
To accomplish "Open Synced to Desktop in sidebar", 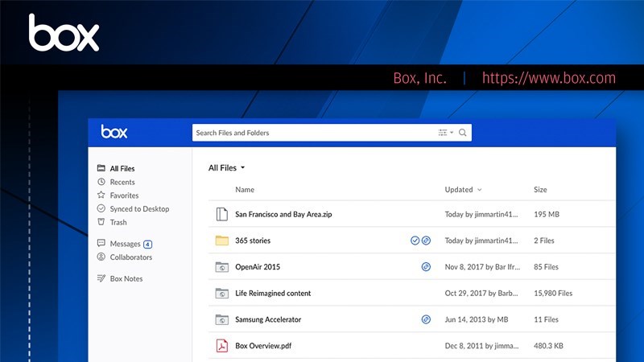I will 139,208.
